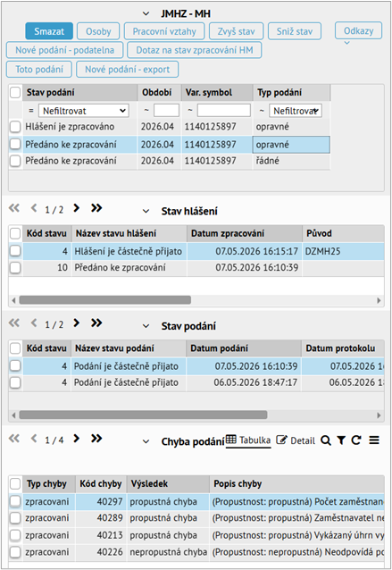Open the hamburger menu in Chyba podání

pos(374,440)
